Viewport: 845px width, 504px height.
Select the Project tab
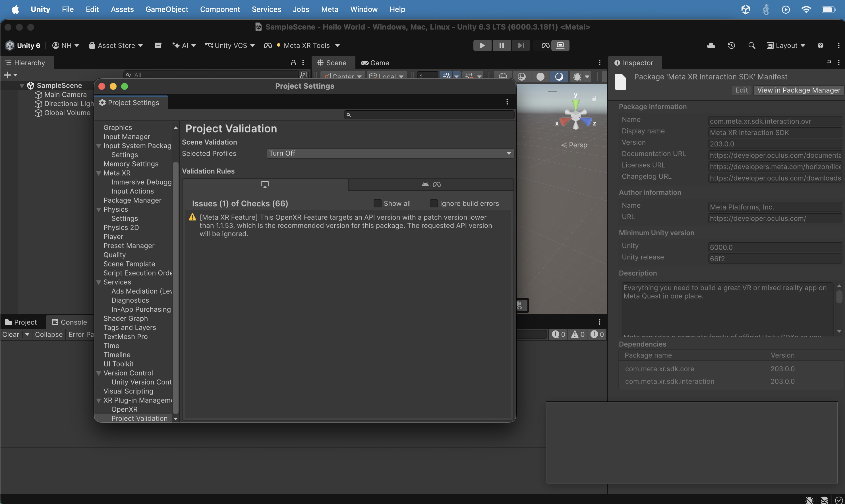pos(21,322)
